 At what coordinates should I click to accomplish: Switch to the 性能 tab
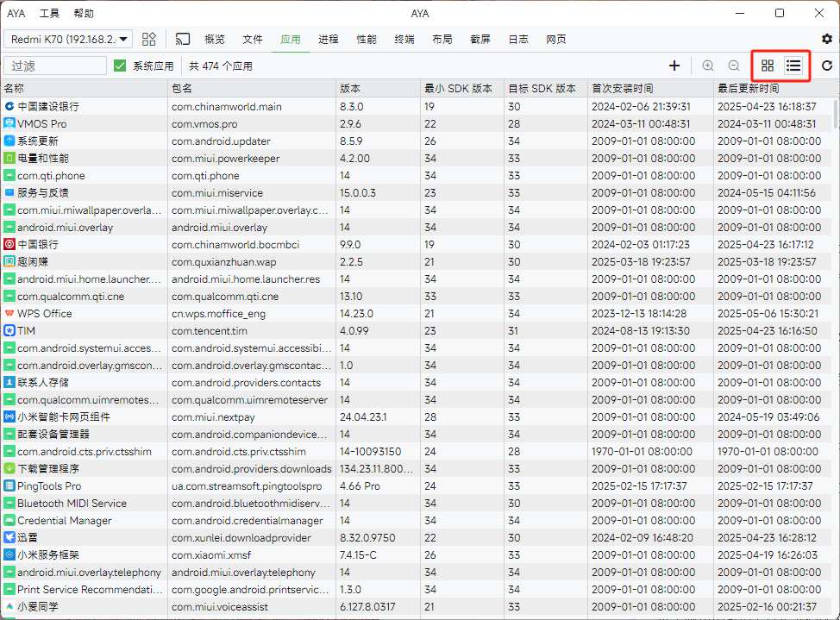point(367,39)
